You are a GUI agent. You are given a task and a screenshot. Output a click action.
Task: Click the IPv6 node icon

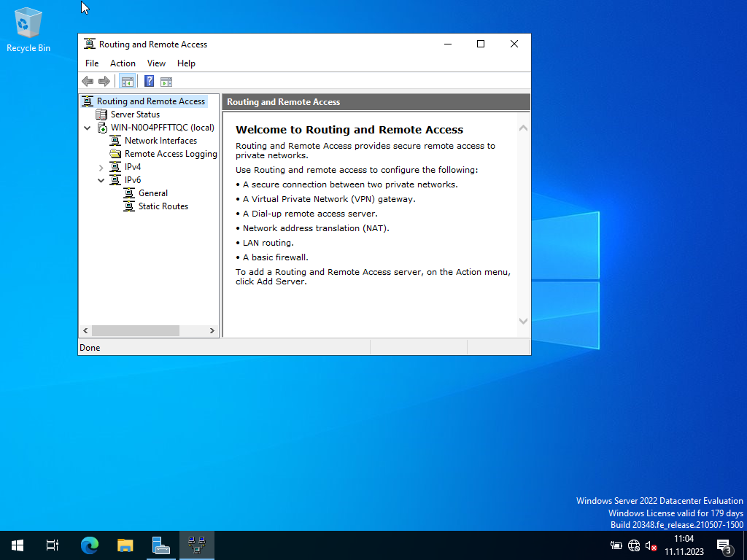(115, 180)
